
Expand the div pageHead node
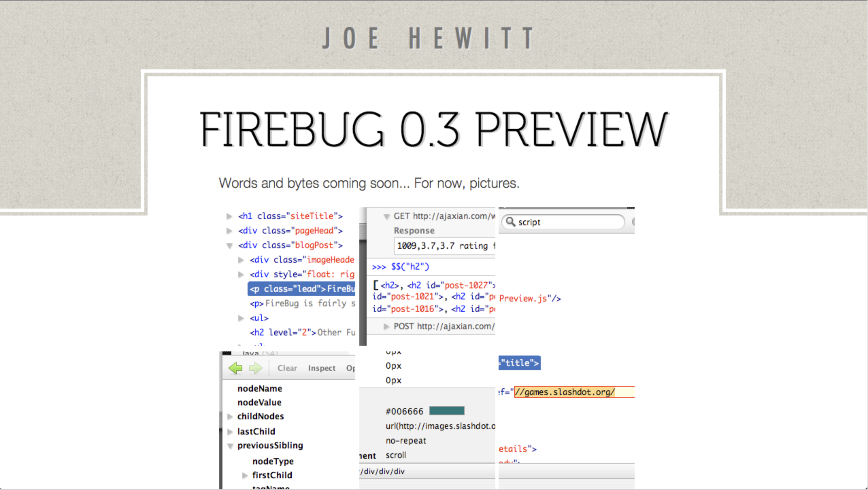point(229,231)
